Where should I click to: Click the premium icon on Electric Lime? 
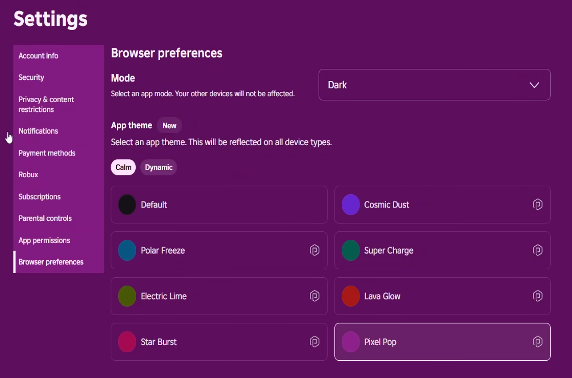point(314,296)
